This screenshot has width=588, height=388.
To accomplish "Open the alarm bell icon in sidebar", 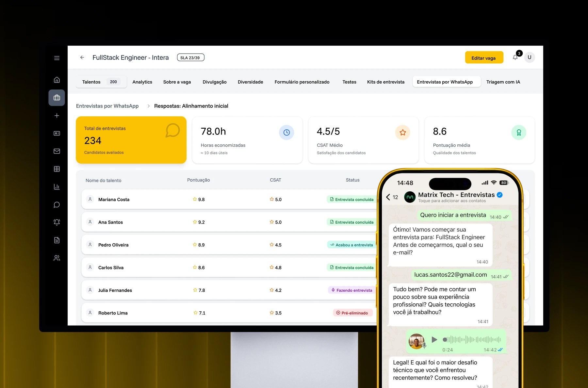I will [57, 222].
